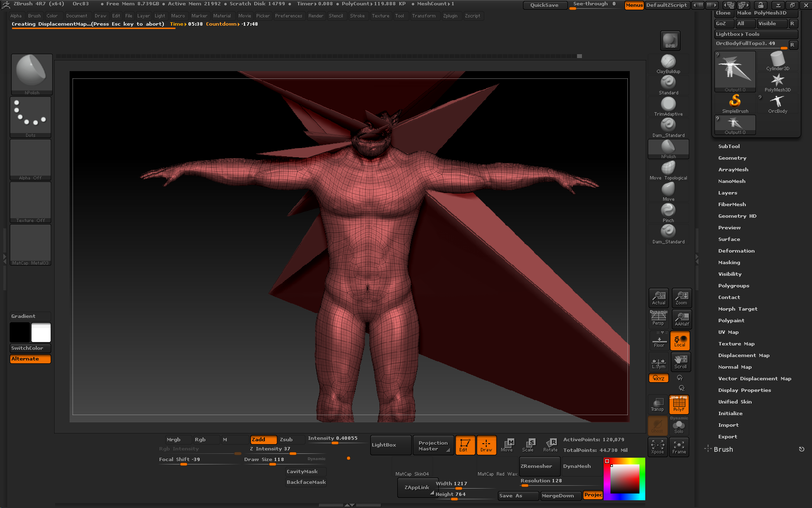Click the Xpose icon

pyautogui.click(x=657, y=447)
